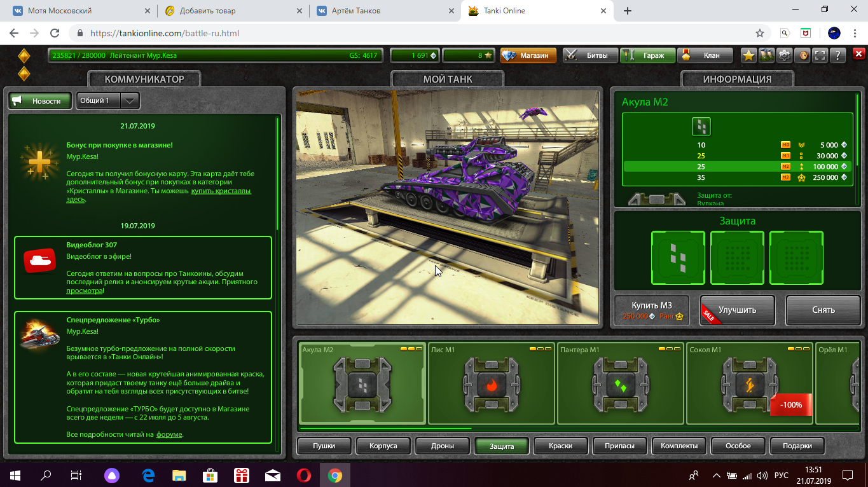The height and width of the screenshot is (487, 868).
Task: Select the partially visible Орёл М1 card
Action: click(x=838, y=383)
